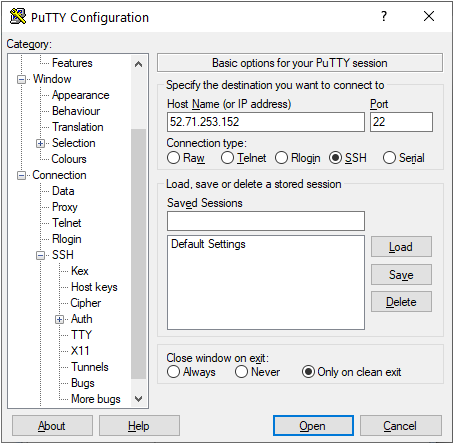Click Open to start the connection
This screenshot has width=454, height=444.
313,426
